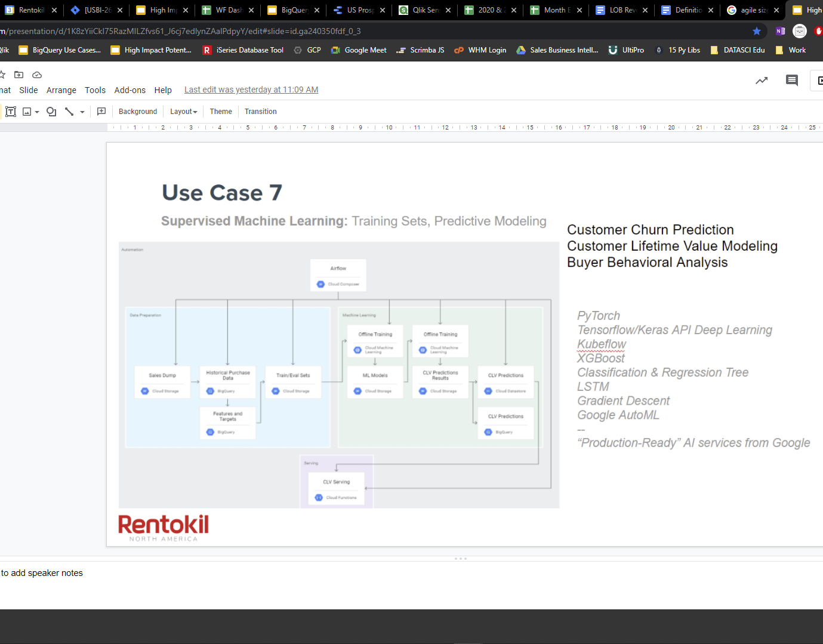The image size is (823, 644).
Task: Click the Google AutoML text on slide
Action: click(x=618, y=415)
